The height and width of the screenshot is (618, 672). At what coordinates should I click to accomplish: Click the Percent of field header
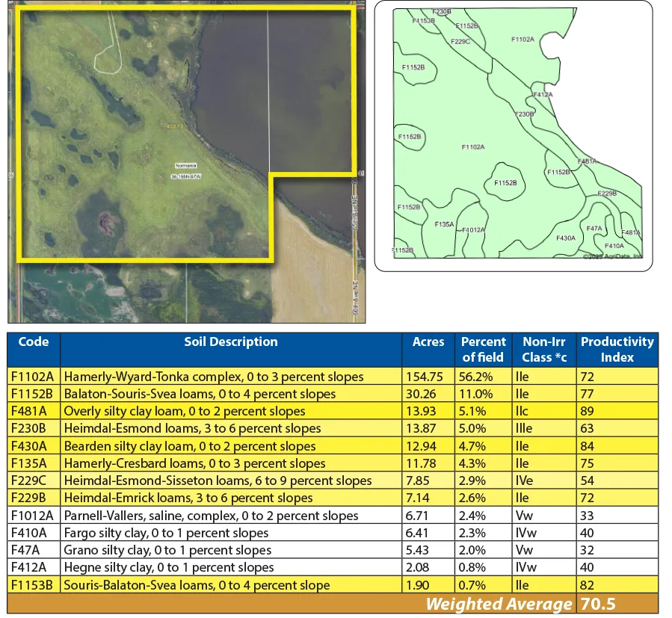coord(484,349)
